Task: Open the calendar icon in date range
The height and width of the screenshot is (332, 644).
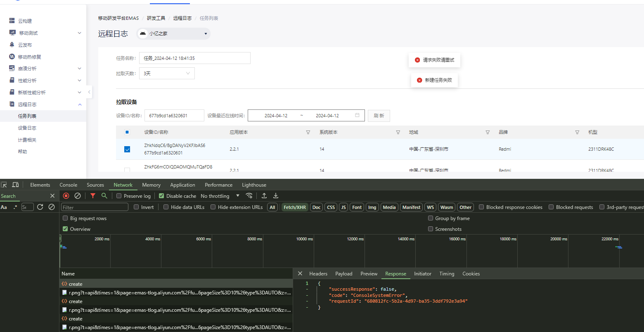Action: coord(357,115)
